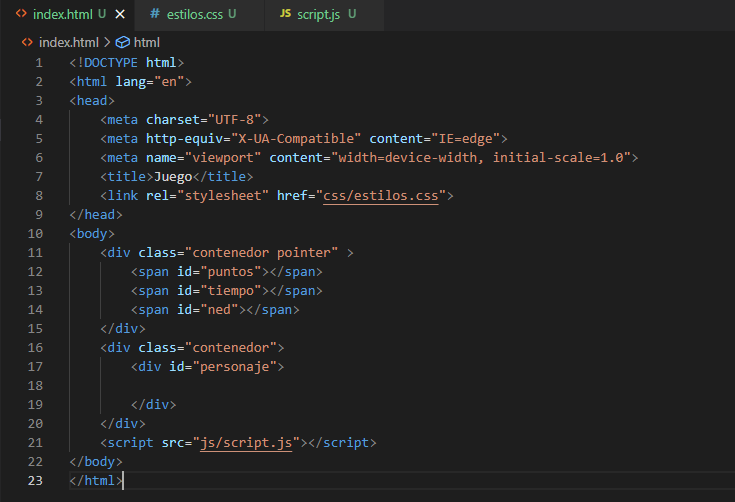Follow the js/script.js link
The width and height of the screenshot is (735, 502).
tap(246, 443)
